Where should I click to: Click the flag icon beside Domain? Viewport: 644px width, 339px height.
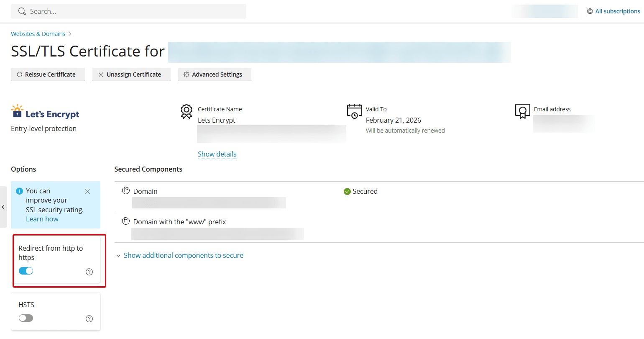pos(126,190)
